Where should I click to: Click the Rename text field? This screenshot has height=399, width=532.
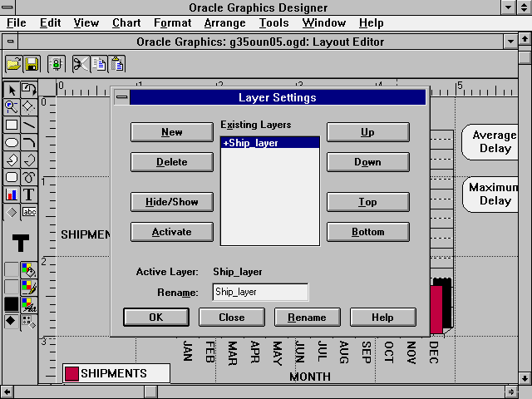[260, 292]
